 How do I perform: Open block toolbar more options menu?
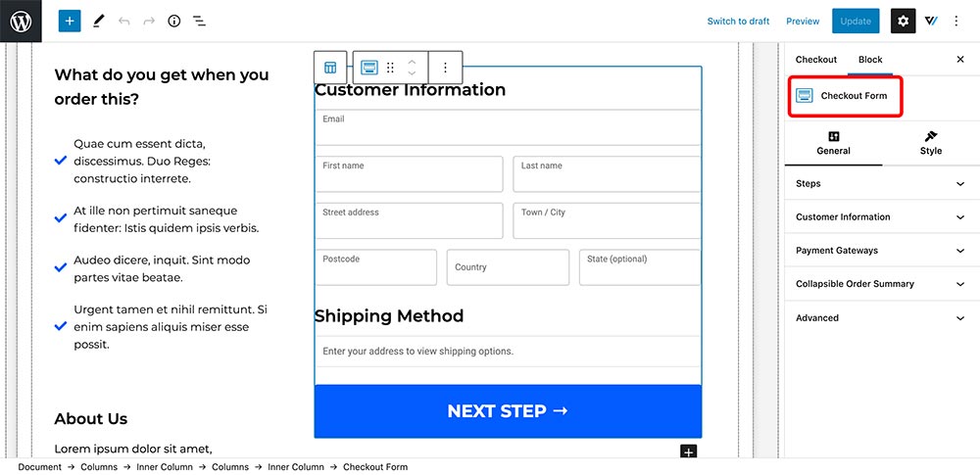pyautogui.click(x=445, y=68)
